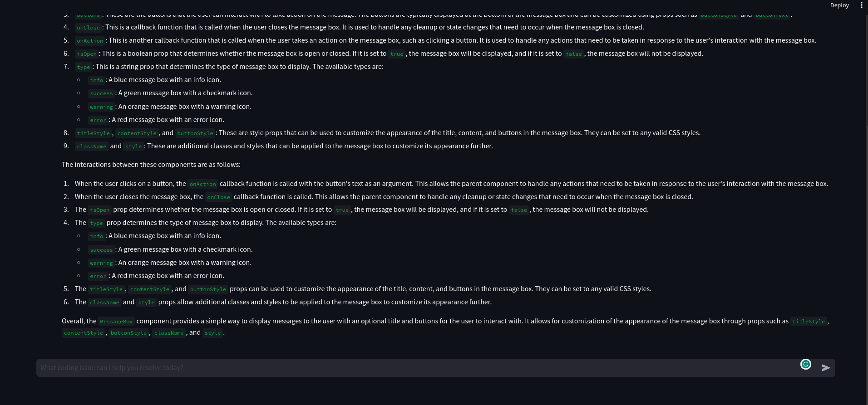Viewport: 868px width, 405px height.
Task: Click the 'true' code tag in item 6
Action: pos(397,54)
